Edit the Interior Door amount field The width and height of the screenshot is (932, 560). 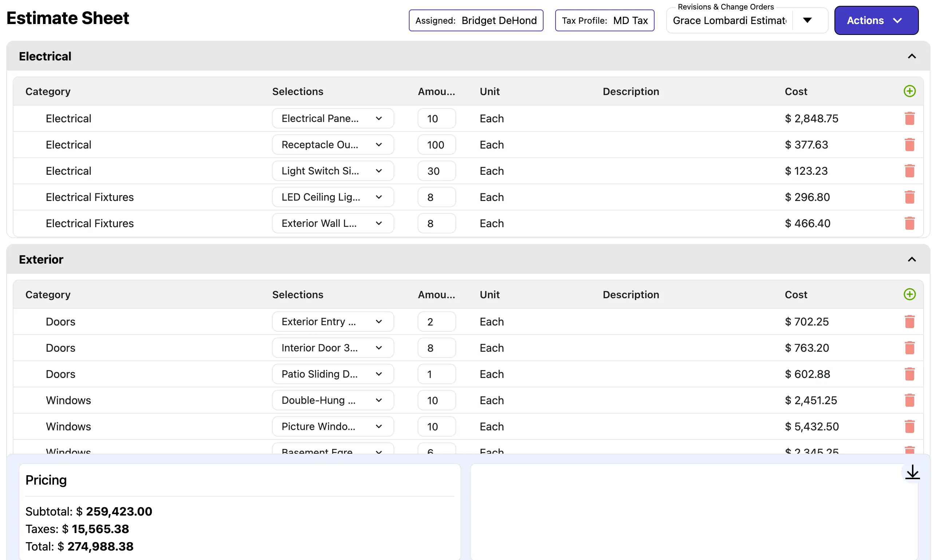(436, 348)
